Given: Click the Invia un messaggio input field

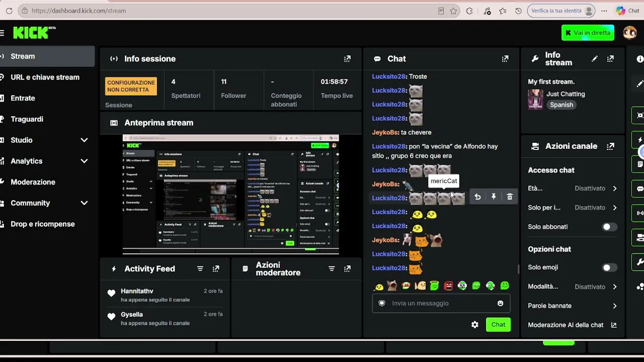Looking at the screenshot, I should coord(441,303).
